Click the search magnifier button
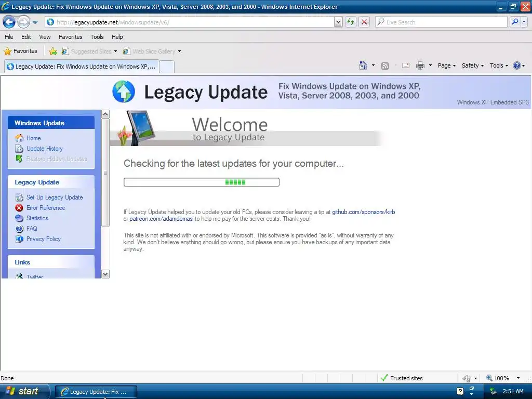 coord(515,22)
